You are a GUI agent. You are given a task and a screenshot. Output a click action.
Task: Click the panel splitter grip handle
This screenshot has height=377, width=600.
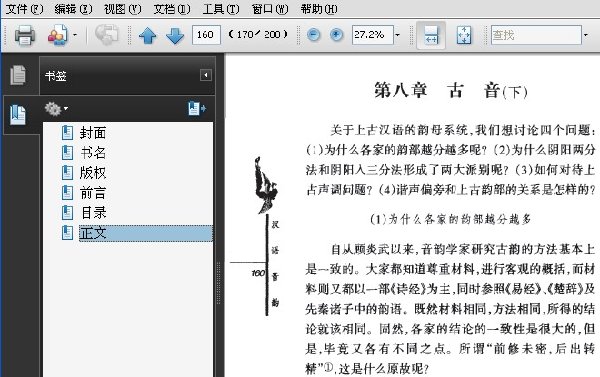coord(218,283)
